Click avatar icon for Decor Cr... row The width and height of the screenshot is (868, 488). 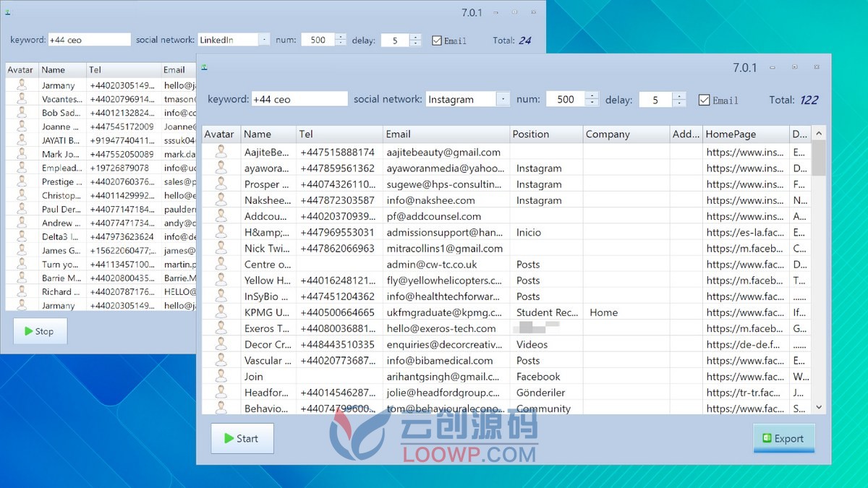click(x=221, y=344)
